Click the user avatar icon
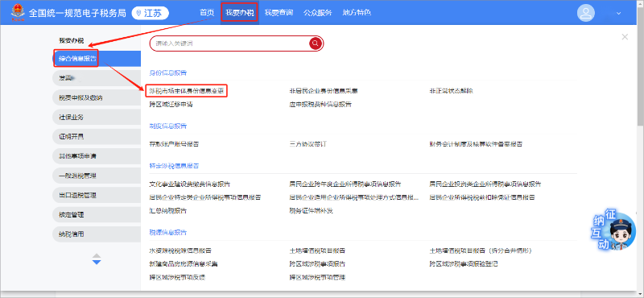 point(586,13)
